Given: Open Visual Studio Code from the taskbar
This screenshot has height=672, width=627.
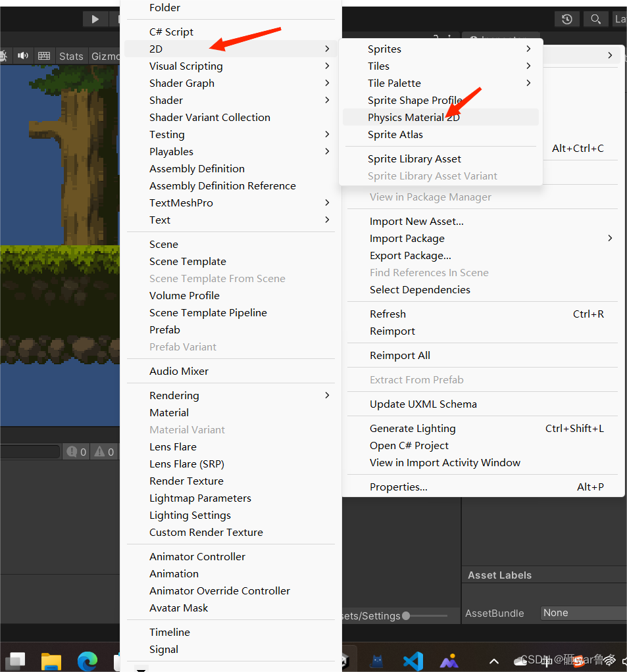Looking at the screenshot, I should pos(413,661).
